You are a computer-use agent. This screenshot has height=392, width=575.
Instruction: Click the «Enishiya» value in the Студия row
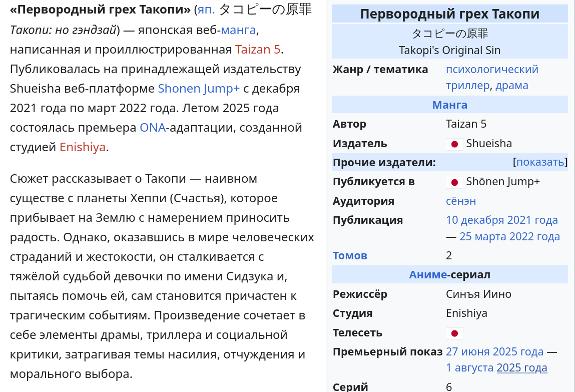click(x=466, y=313)
